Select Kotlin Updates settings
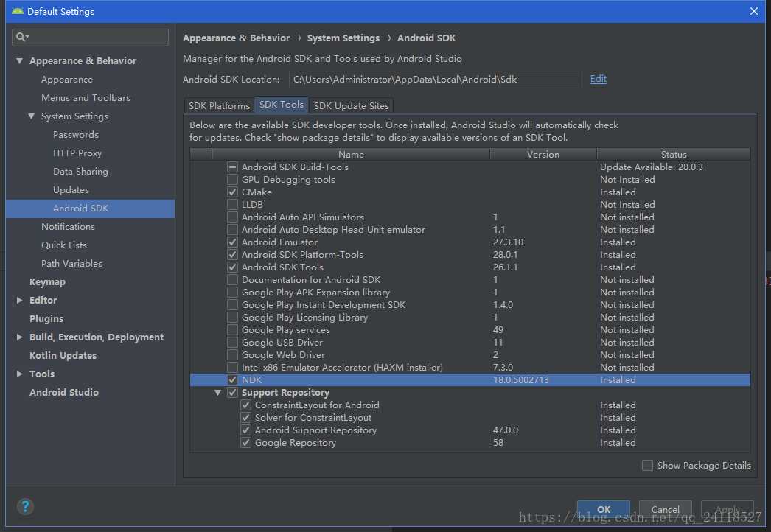Screen dimensions: 771x532 (x=63, y=355)
